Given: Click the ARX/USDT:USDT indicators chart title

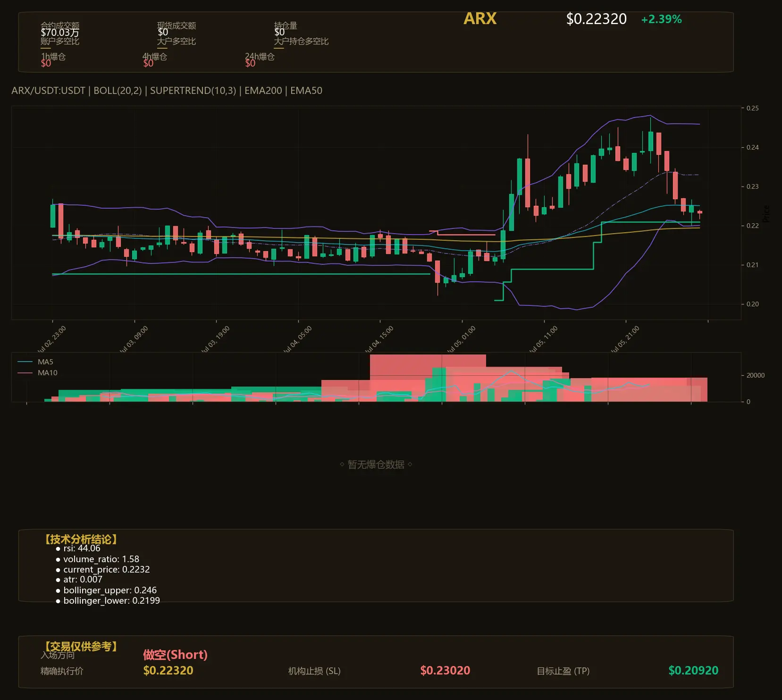Looking at the screenshot, I should (167, 91).
